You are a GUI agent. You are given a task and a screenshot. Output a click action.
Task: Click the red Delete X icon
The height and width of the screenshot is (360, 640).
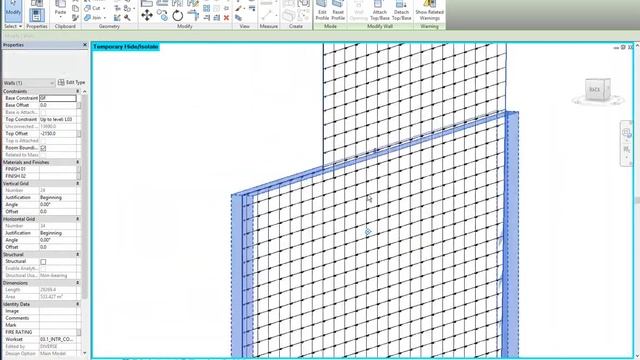click(226, 18)
